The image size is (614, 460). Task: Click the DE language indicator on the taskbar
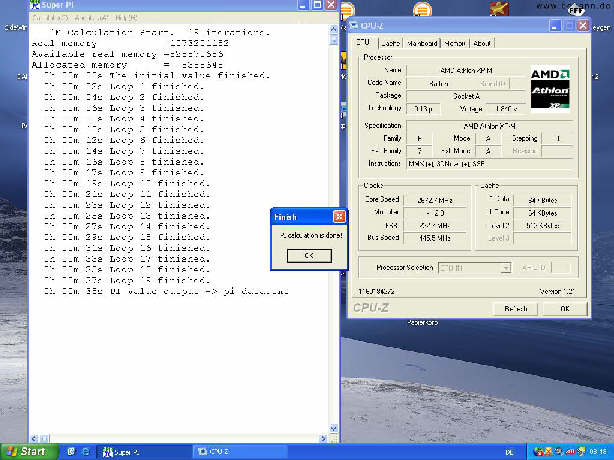[509, 453]
